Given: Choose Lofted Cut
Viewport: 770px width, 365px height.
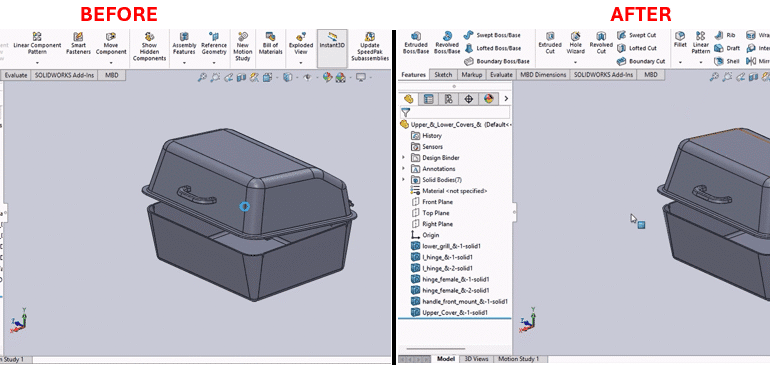Looking at the screenshot, I should [x=637, y=48].
